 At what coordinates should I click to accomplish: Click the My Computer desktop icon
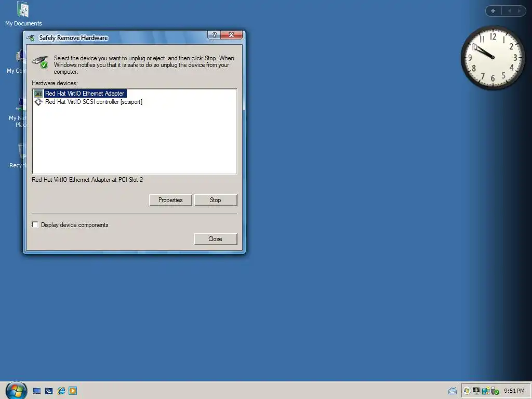point(15,62)
